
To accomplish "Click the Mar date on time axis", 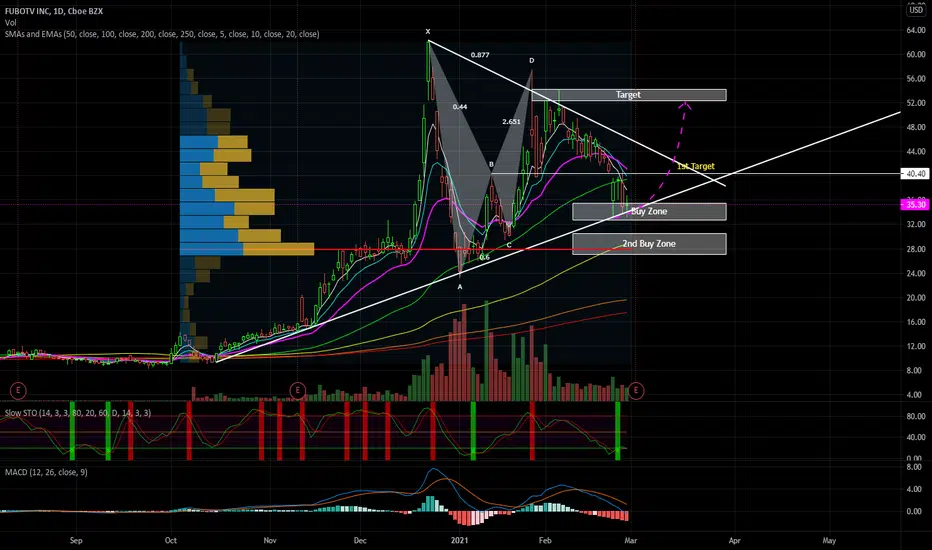I will tap(631, 540).
